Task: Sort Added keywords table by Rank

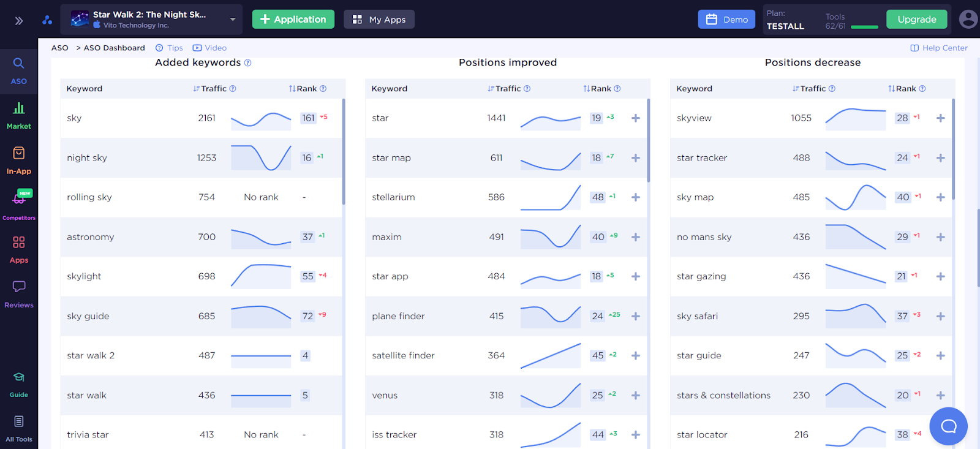Action: click(303, 89)
